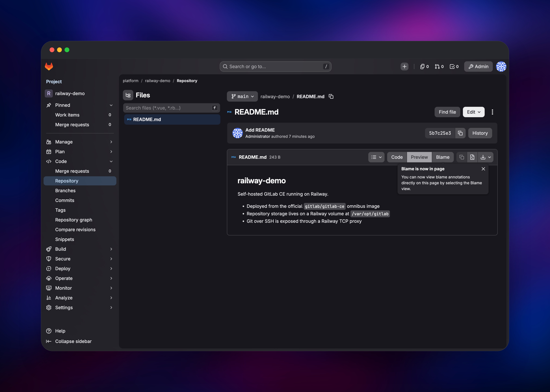Click the Monitor section icon
The image size is (550, 392).
coord(49,288)
